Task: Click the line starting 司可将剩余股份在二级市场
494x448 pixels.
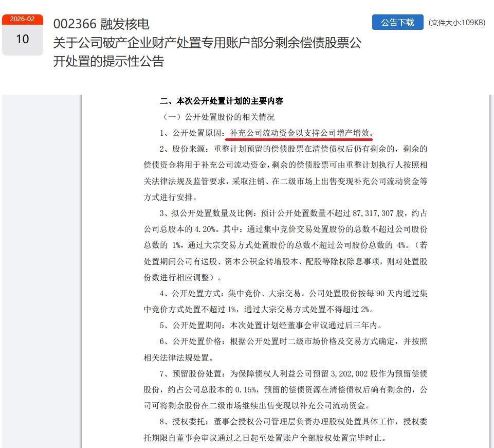Action: [x=257, y=405]
